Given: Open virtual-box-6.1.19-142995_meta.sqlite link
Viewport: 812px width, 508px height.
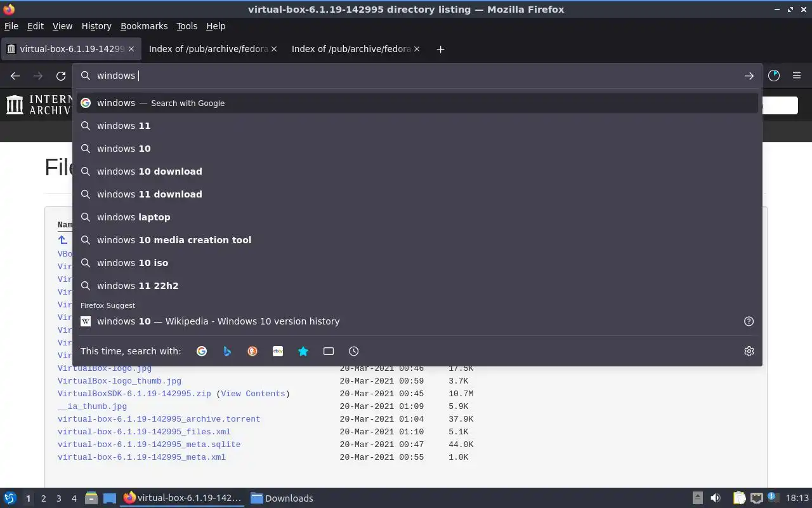Looking at the screenshot, I should (x=149, y=444).
